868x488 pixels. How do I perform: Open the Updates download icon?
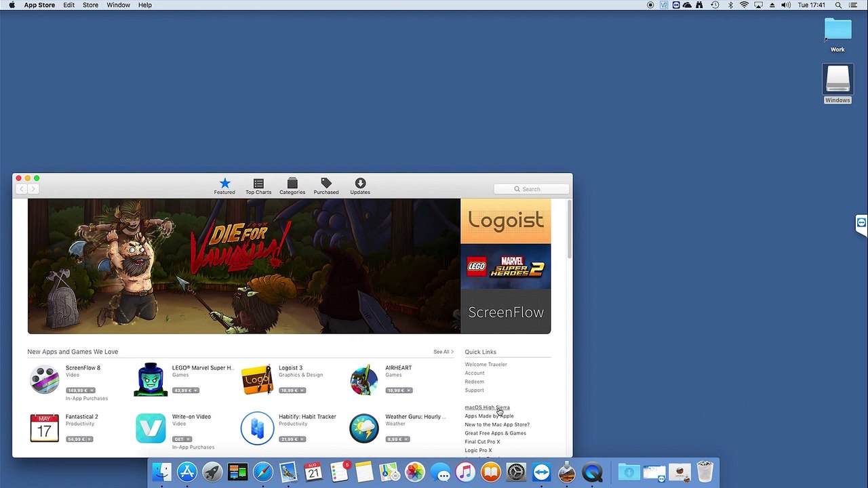click(x=360, y=183)
